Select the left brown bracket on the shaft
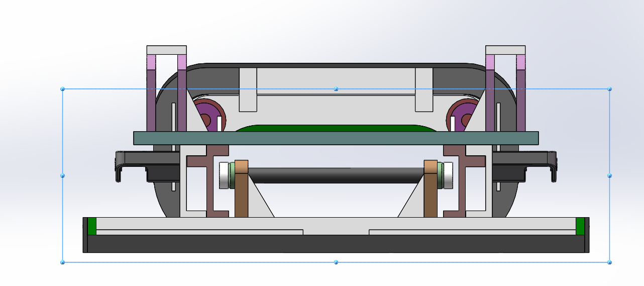 pyautogui.click(x=242, y=188)
